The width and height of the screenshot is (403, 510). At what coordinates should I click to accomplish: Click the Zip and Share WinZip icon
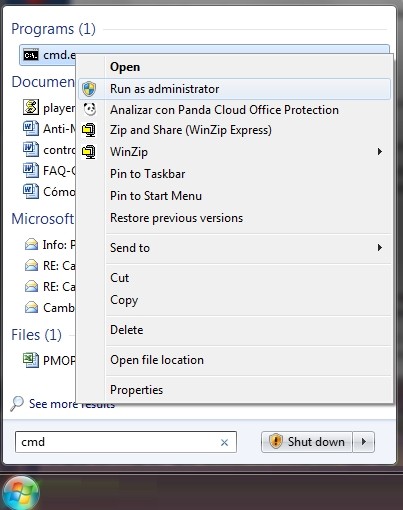tap(89, 130)
